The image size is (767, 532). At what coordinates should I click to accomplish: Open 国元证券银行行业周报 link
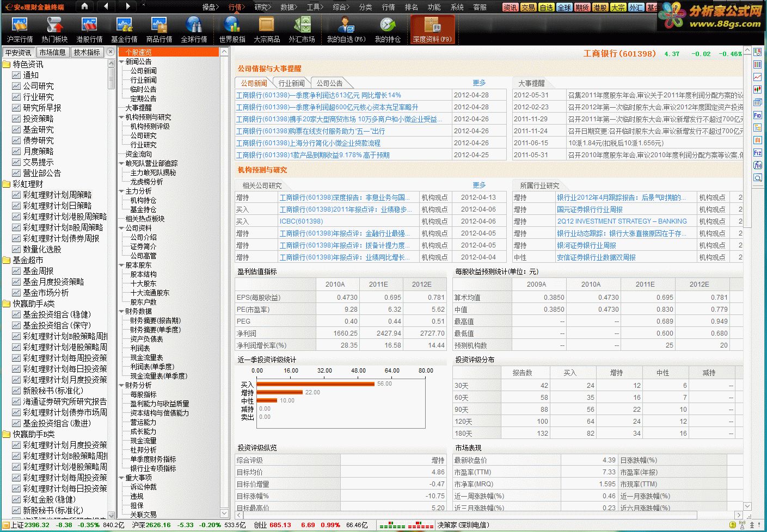point(590,209)
